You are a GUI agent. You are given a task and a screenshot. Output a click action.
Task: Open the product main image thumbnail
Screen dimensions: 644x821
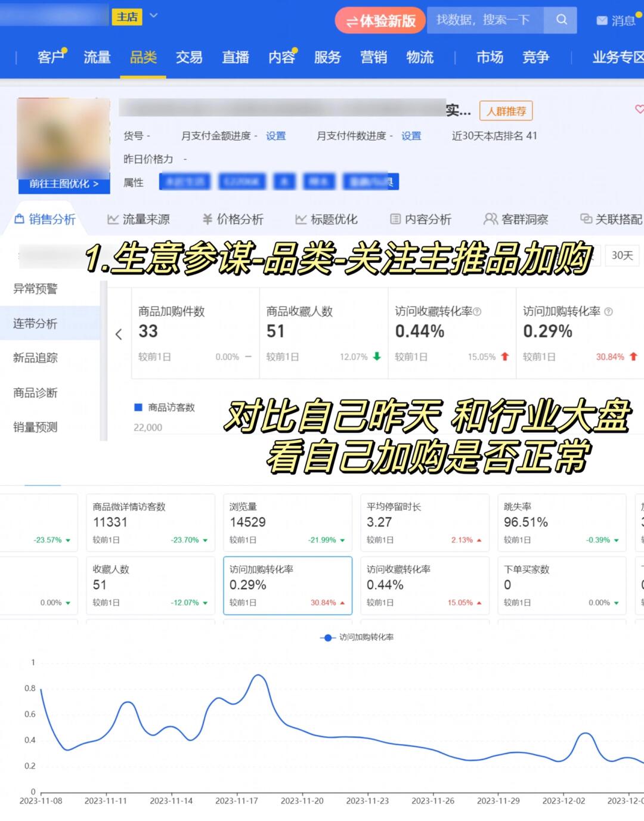64,138
